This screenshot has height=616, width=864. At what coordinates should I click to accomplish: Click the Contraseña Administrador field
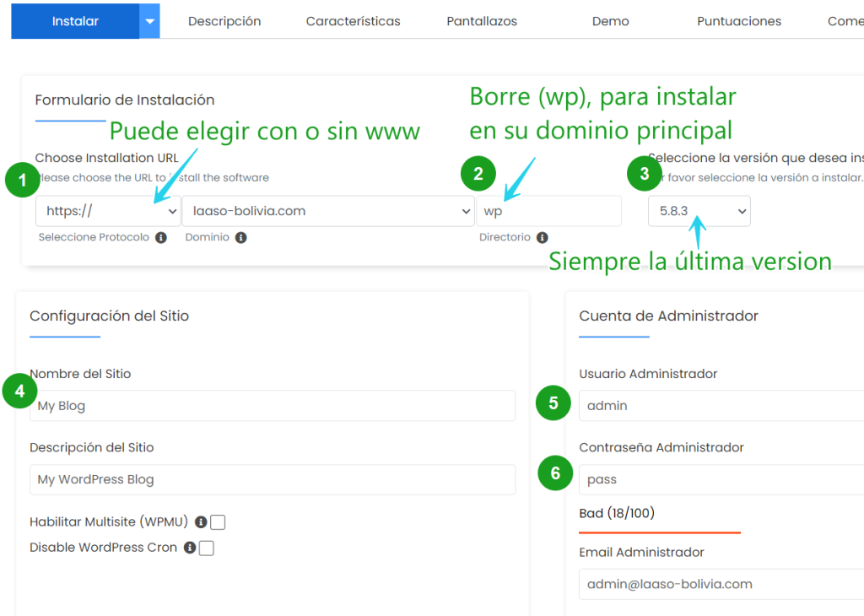click(721, 479)
